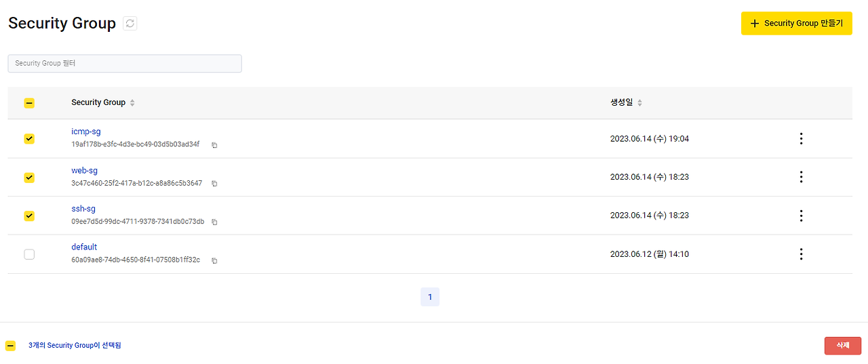The height and width of the screenshot is (364, 868).
Task: Uncheck the icmp-sg row checkbox
Action: (x=29, y=138)
